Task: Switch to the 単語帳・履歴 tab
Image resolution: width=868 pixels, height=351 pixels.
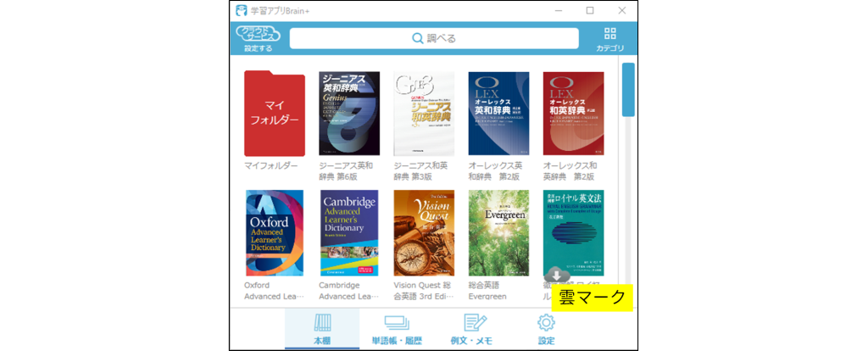Action: [397, 330]
